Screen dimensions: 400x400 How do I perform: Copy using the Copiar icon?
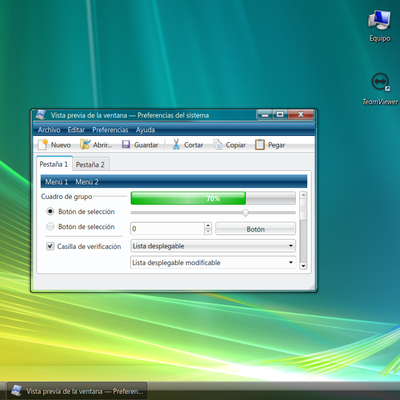click(218, 144)
